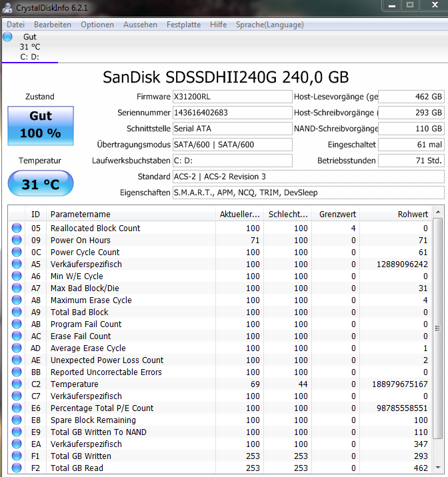Open the Sprache(Language) menu
The width and height of the screenshot is (448, 477).
point(269,25)
